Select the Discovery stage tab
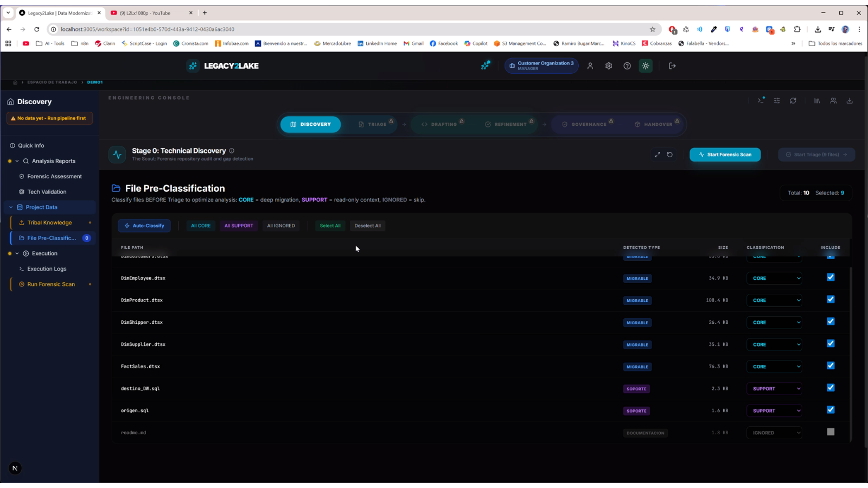Screen dimensions: 868x488 point(310,124)
